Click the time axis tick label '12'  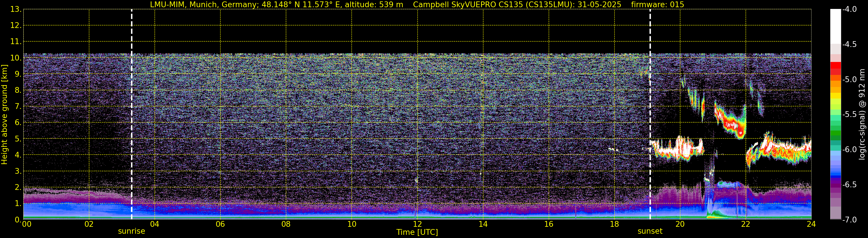(x=417, y=224)
